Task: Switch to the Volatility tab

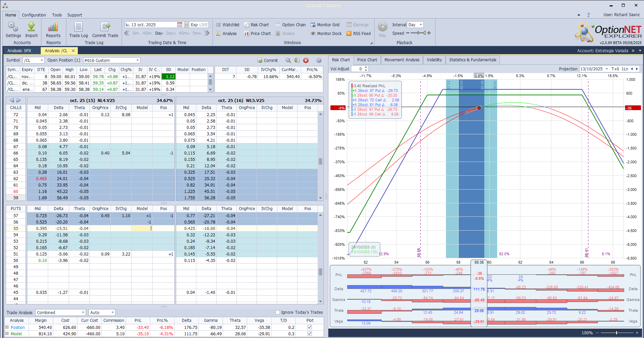Action: [434, 60]
